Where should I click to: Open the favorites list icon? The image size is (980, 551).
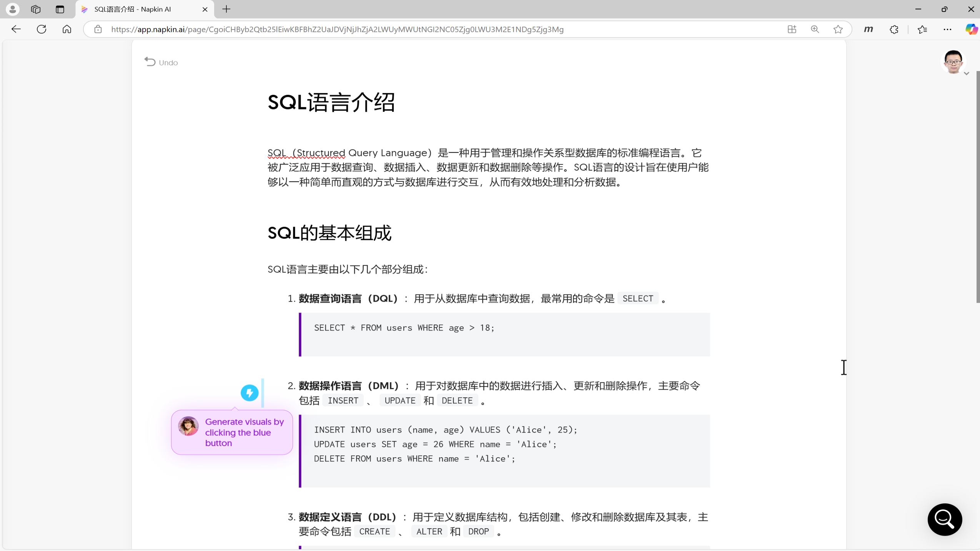922,29
